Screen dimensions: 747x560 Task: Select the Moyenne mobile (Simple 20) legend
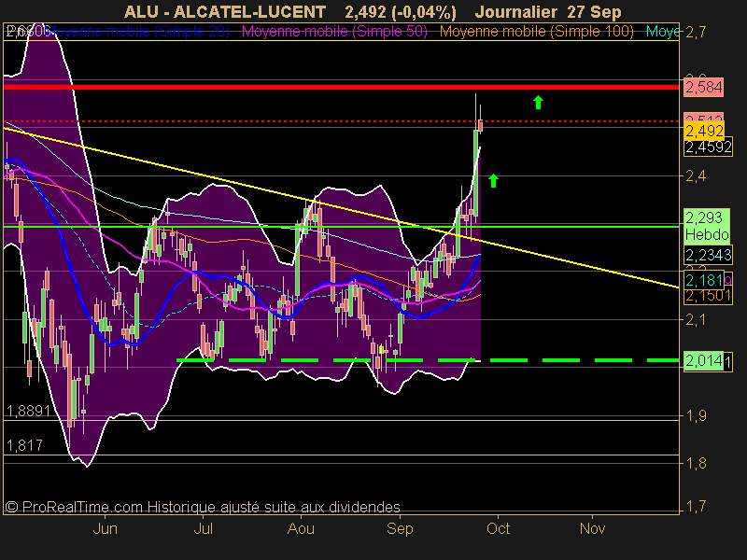138,32
